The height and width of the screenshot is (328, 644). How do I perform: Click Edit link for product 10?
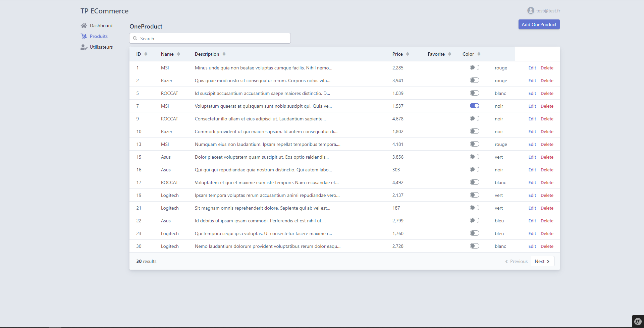[x=532, y=132]
